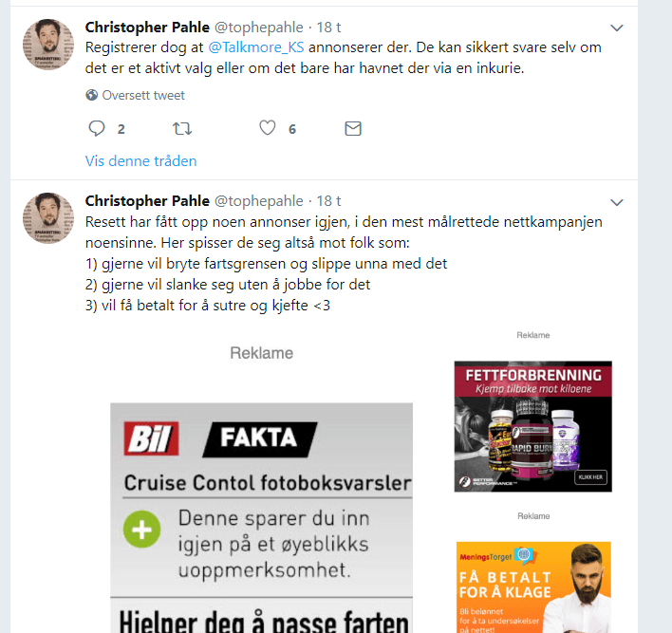This screenshot has height=633, width=672.
Task: Click the reply count number 2
Action: click(121, 129)
